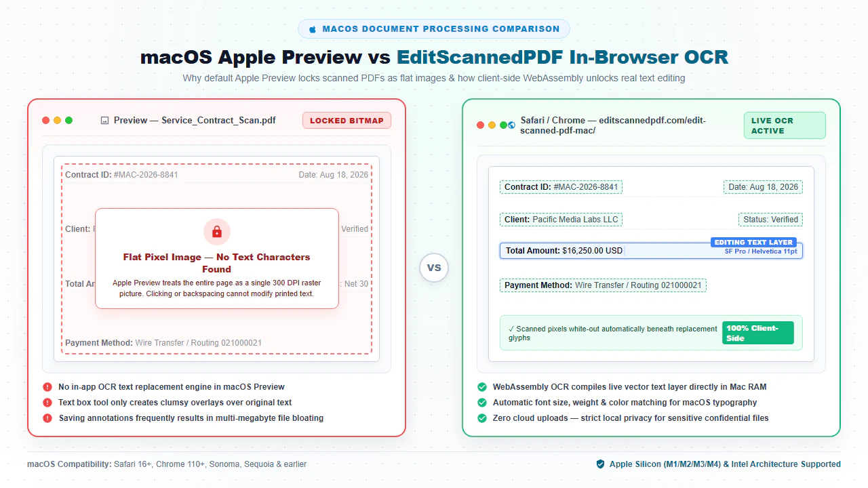Image resolution: width=868 pixels, height=488 pixels.
Task: Click the Scanned pixels white-out notice text
Action: click(612, 333)
